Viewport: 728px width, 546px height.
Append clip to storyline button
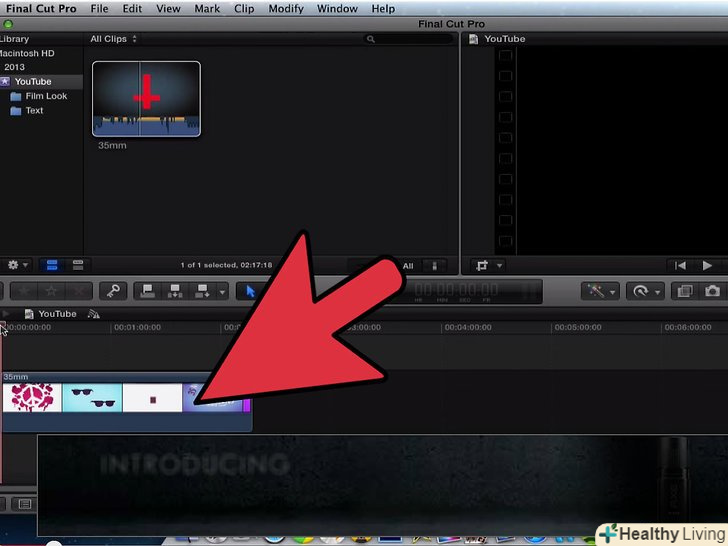[x=202, y=291]
